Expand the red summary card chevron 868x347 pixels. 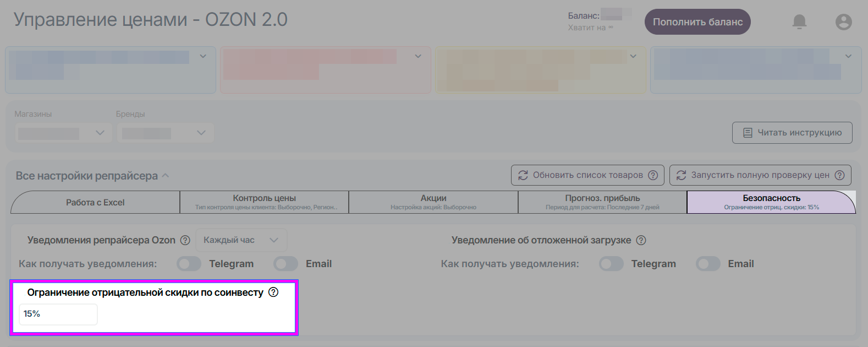click(x=418, y=56)
